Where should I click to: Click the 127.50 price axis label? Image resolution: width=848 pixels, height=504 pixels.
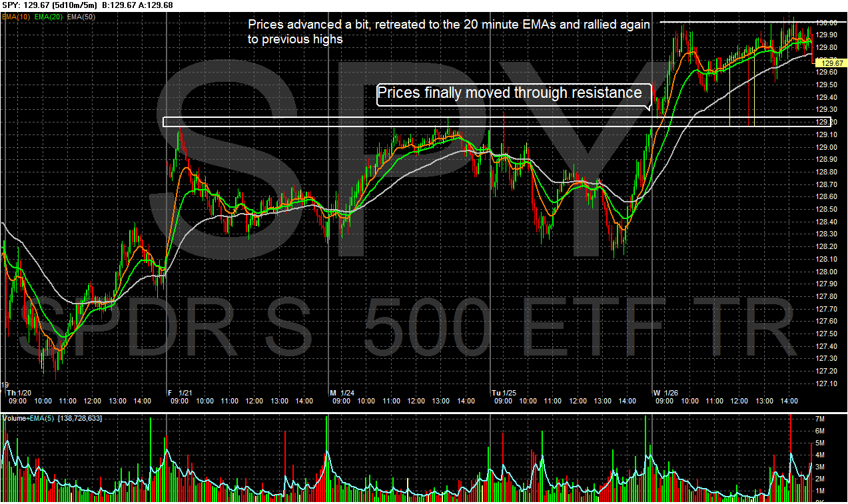(x=827, y=334)
